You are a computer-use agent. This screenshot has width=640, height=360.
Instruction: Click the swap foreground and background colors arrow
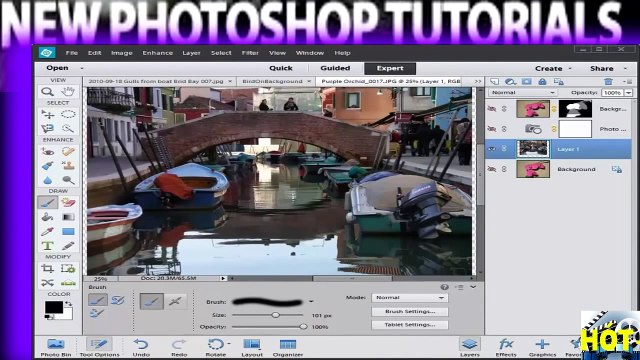tap(69, 303)
